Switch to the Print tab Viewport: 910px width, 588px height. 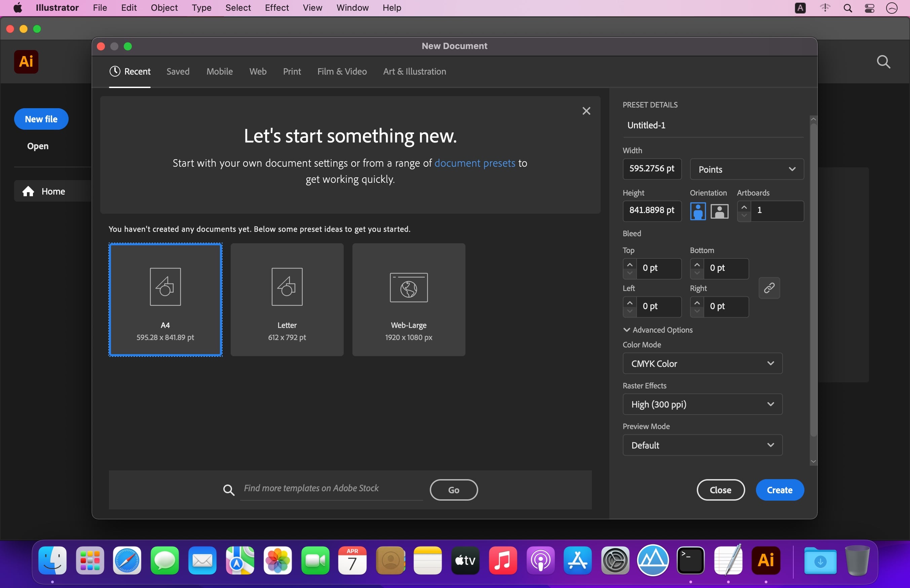point(292,71)
